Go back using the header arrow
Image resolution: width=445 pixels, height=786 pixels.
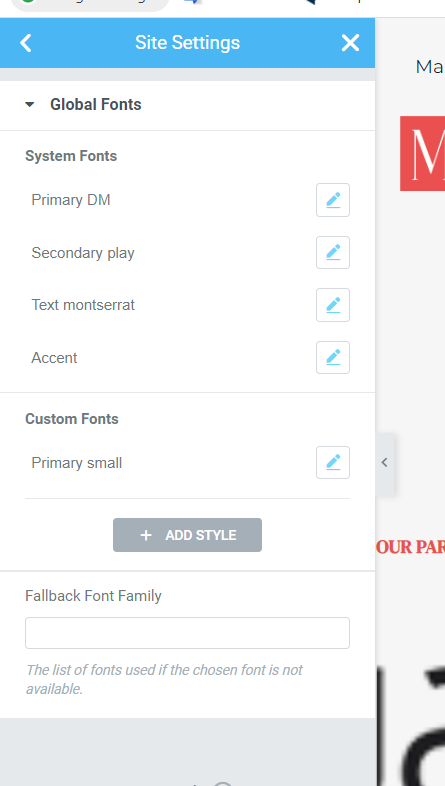click(26, 43)
